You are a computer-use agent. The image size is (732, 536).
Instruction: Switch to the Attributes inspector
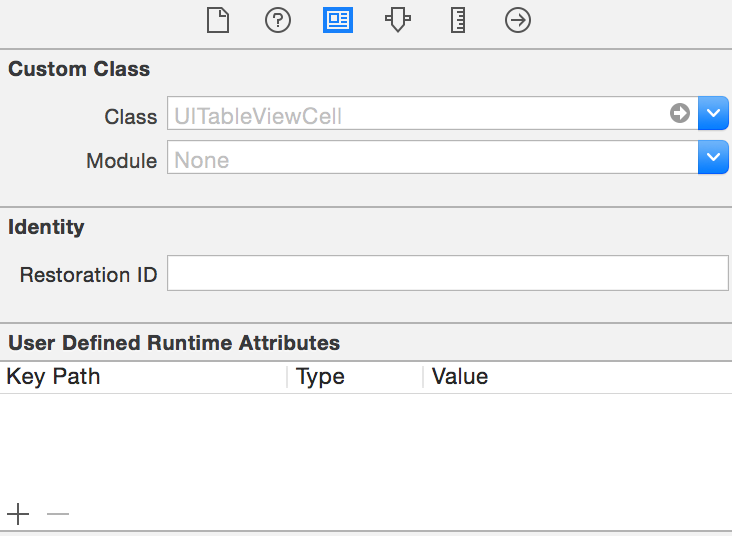[398, 20]
